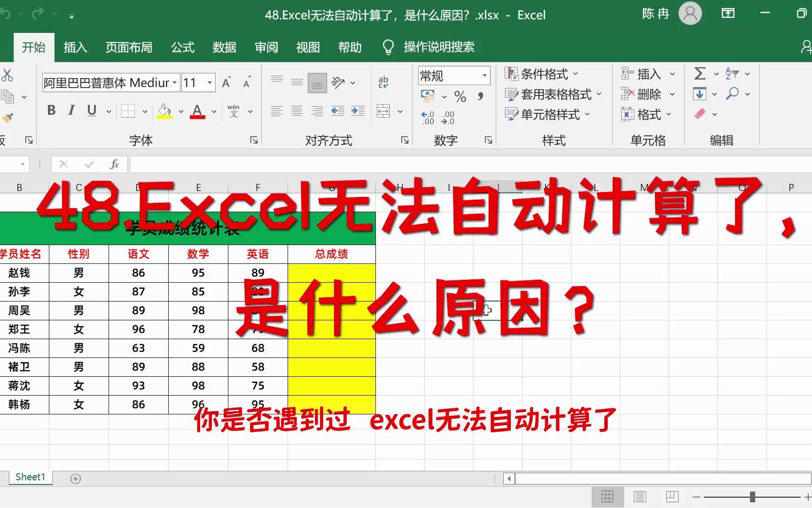Click Merge and Center icon
The width and height of the screenshot is (812, 508).
click(x=383, y=111)
